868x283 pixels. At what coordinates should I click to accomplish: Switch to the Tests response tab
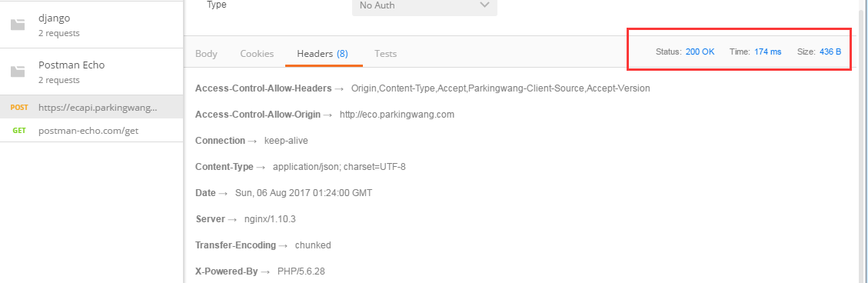coord(385,54)
